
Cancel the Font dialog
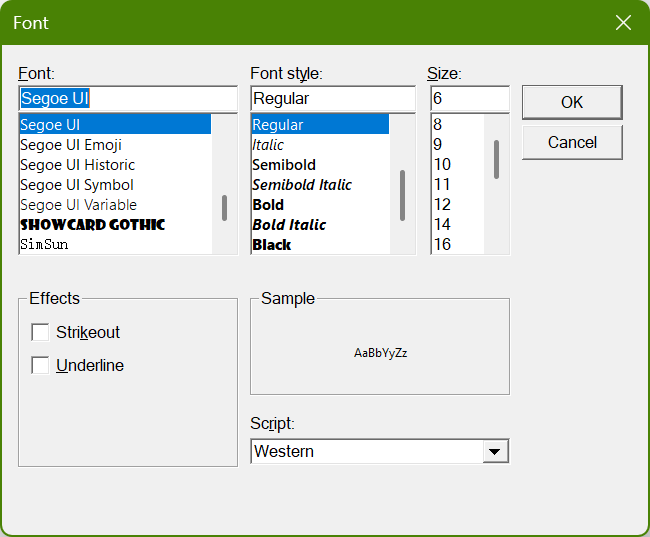(572, 142)
